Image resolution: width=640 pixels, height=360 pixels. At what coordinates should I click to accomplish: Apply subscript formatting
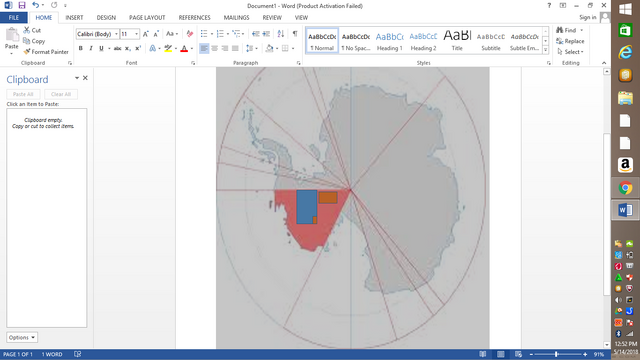(128, 48)
